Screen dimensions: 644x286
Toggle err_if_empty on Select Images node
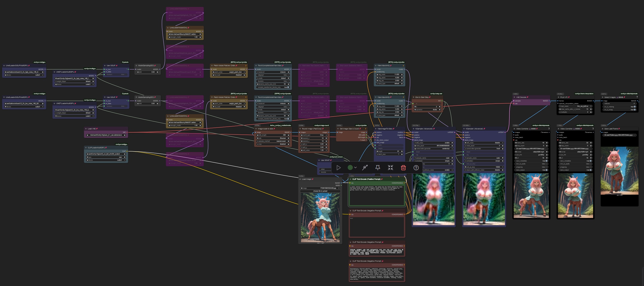(620, 110)
